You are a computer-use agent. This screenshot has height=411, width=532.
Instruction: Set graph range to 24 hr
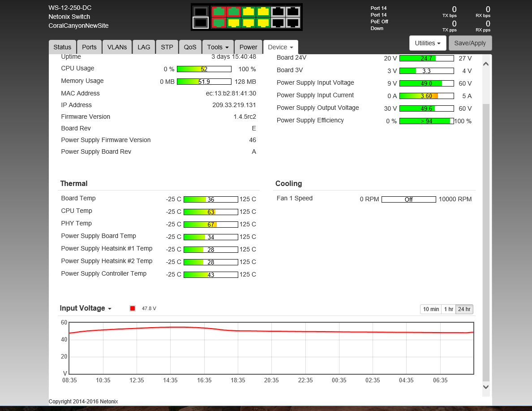[x=464, y=309]
